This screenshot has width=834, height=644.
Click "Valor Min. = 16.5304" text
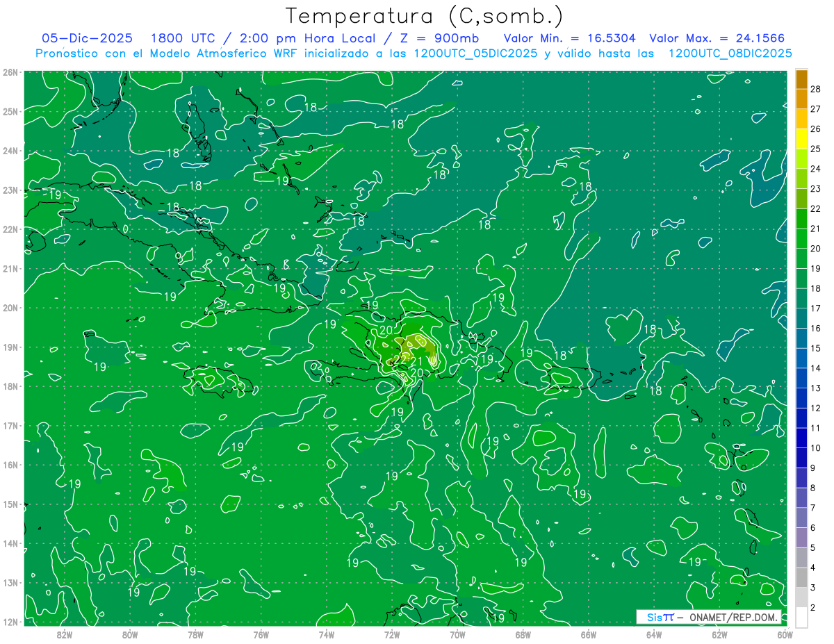[x=571, y=38]
